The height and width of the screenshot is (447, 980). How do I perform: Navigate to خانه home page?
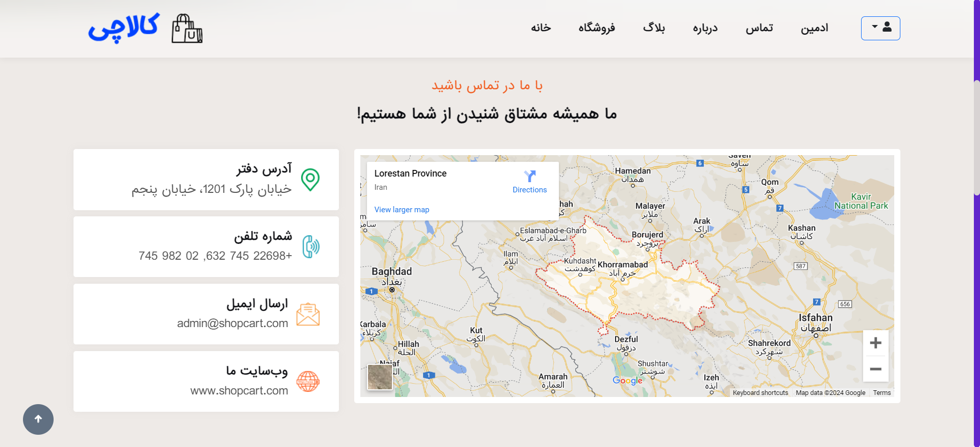coord(541,28)
